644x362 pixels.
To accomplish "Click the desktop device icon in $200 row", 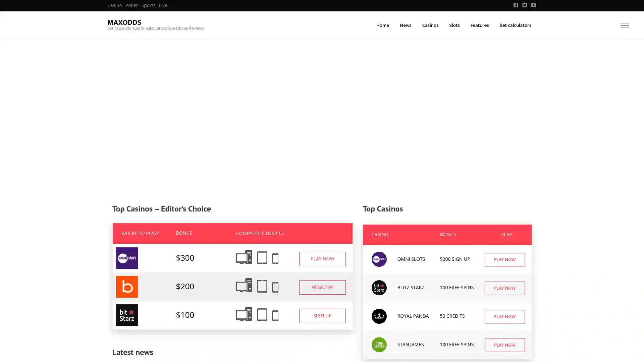I will [x=244, y=285].
